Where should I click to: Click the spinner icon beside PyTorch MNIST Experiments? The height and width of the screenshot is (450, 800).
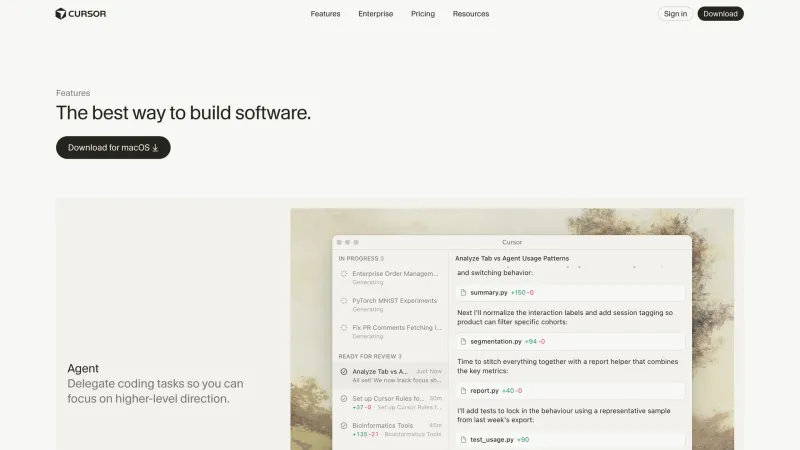344,301
